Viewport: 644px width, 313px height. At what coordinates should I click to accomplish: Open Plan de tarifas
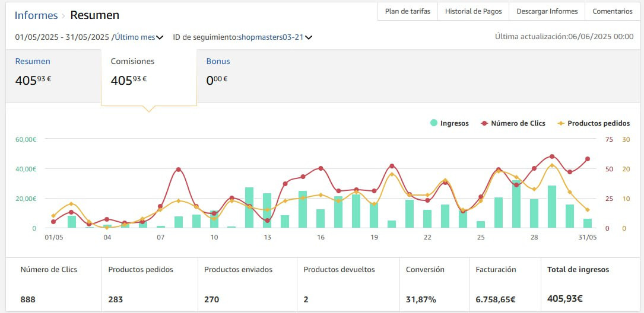(x=408, y=11)
